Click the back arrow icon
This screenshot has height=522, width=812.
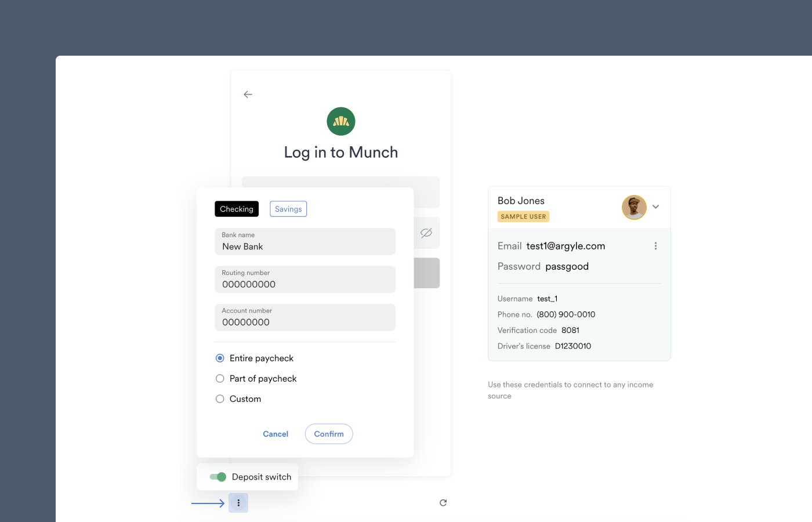[x=248, y=95]
